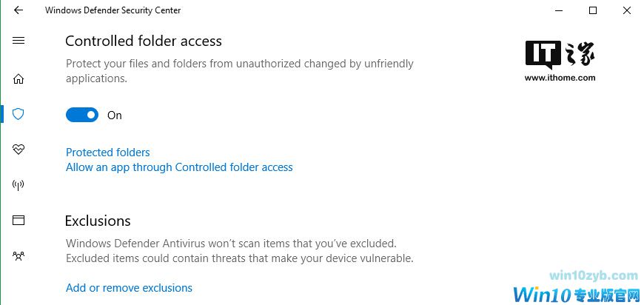This screenshot has width=644, height=305.
Task: Open Family options icon in sidebar
Action: coord(19,256)
